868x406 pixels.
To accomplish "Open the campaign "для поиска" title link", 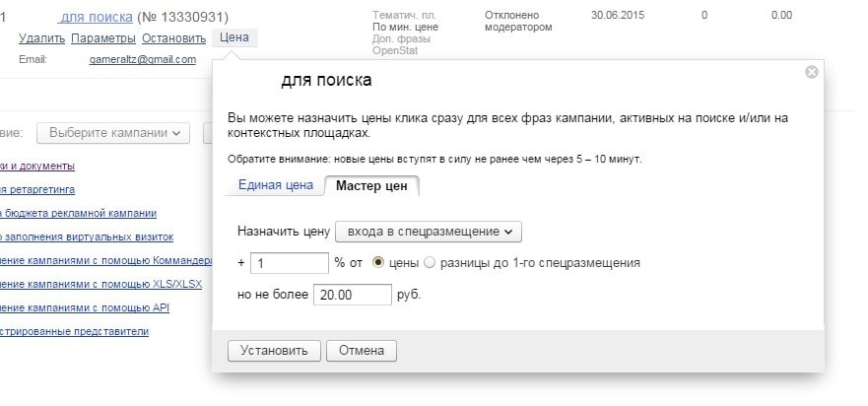I will click(x=97, y=17).
